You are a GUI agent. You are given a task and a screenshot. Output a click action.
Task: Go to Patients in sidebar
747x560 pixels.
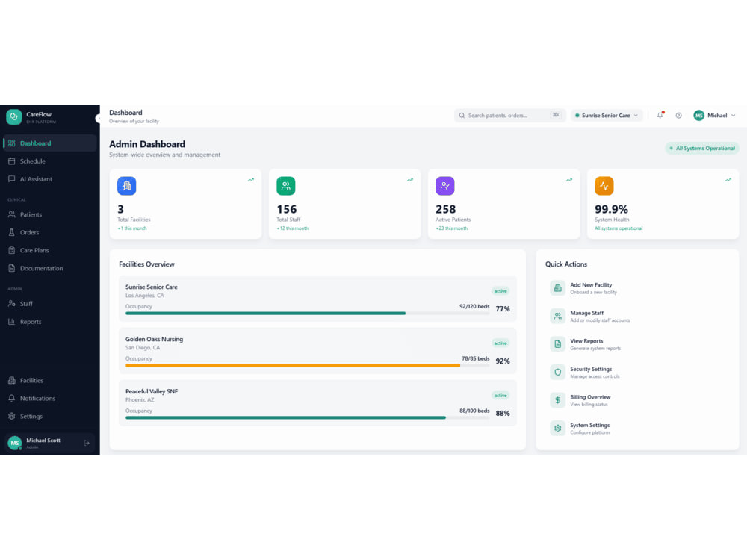coord(49,214)
